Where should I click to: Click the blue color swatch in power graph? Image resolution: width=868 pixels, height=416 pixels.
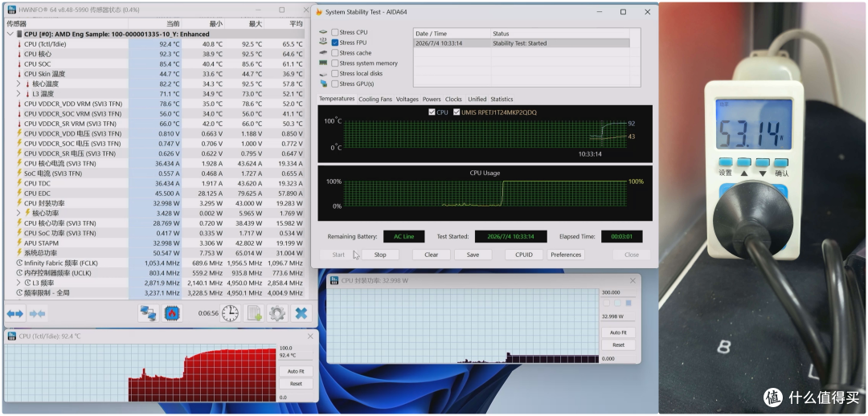point(628,303)
